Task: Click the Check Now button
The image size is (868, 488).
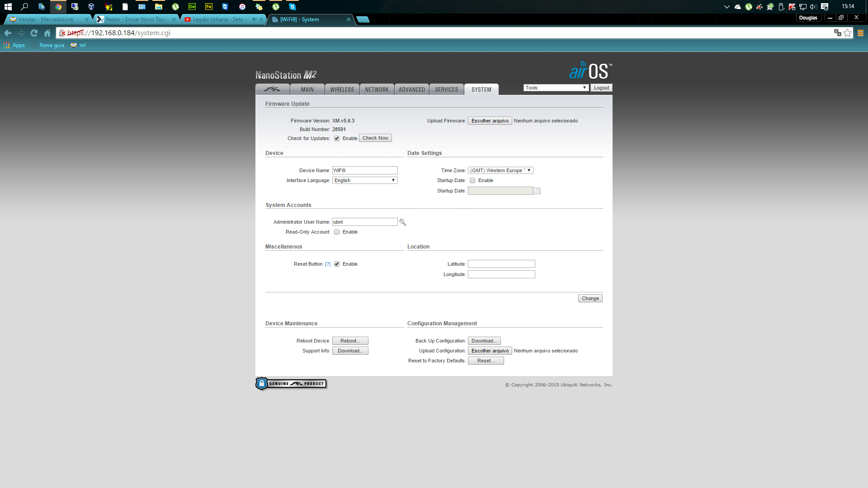Action: click(375, 138)
